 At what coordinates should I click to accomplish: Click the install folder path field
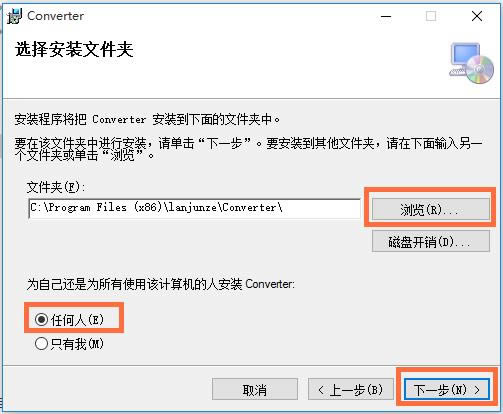pyautogui.click(x=194, y=208)
